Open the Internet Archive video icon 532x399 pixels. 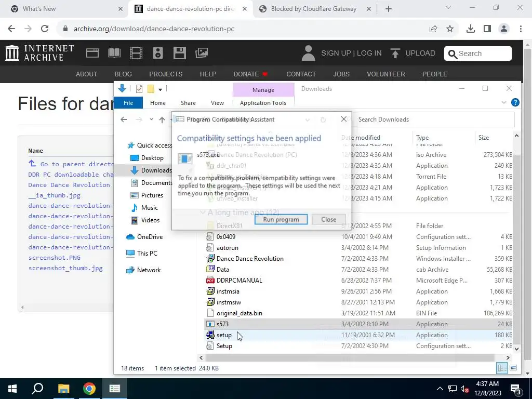pos(136,53)
